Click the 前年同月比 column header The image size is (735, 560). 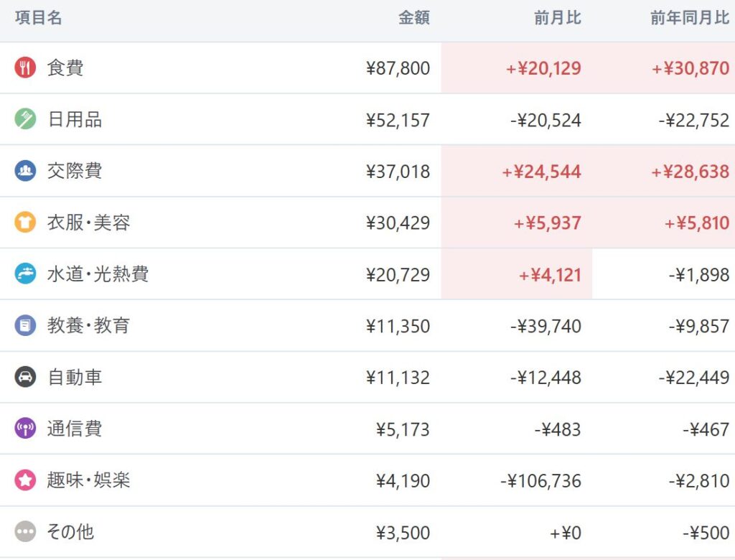[690, 18]
